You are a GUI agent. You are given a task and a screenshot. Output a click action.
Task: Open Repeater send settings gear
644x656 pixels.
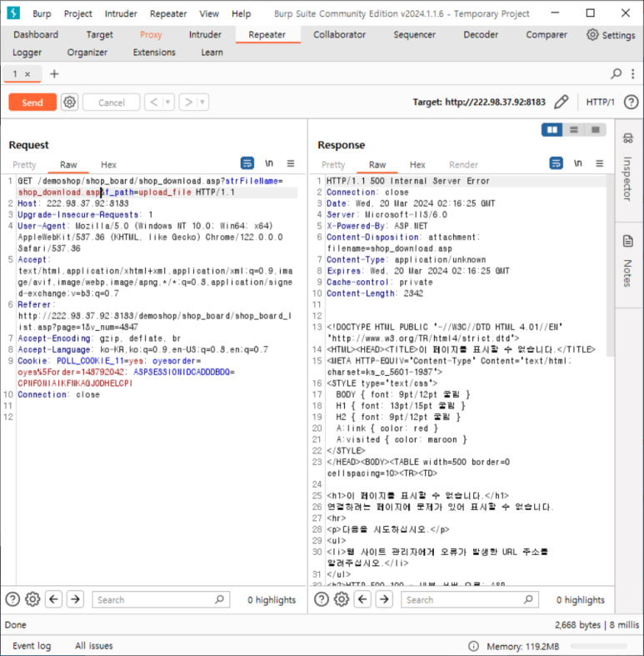click(69, 102)
